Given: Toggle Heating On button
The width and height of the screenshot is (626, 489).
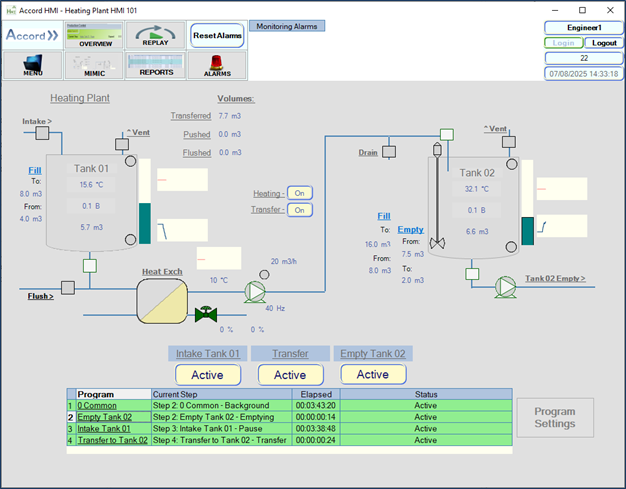Looking at the screenshot, I should point(299,193).
